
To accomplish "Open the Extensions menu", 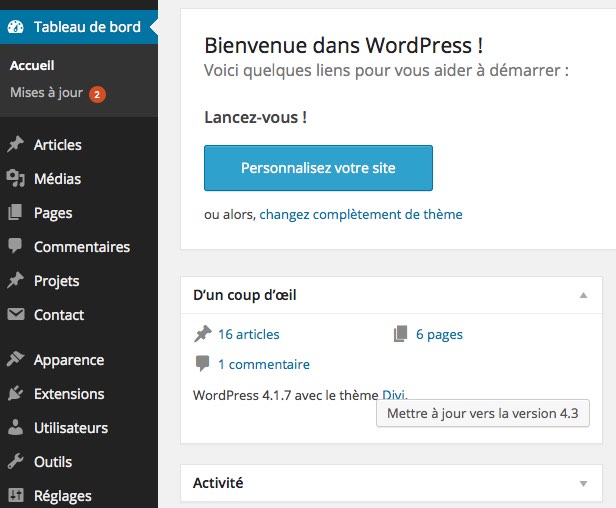I will pyautogui.click(x=79, y=394).
